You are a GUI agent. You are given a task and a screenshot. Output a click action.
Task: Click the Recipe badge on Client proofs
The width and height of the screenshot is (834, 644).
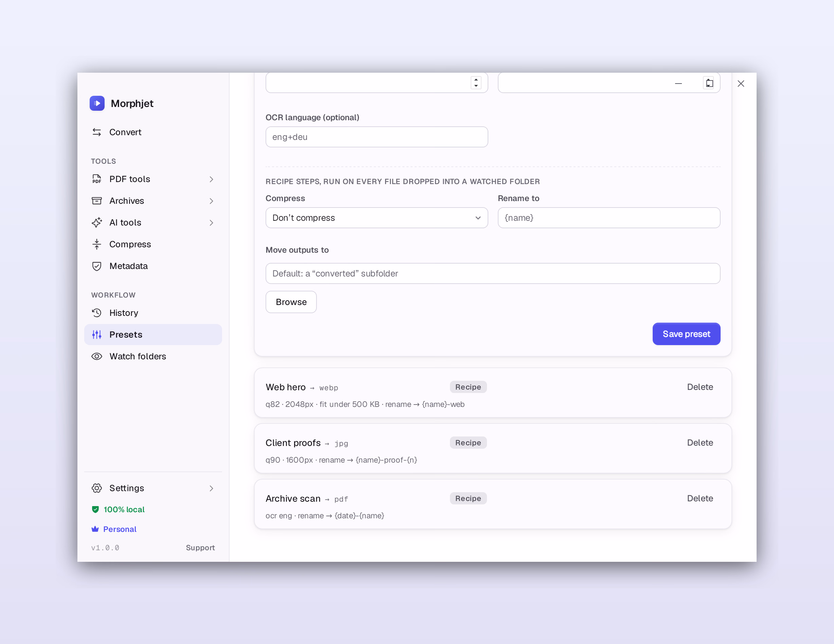coord(468,443)
